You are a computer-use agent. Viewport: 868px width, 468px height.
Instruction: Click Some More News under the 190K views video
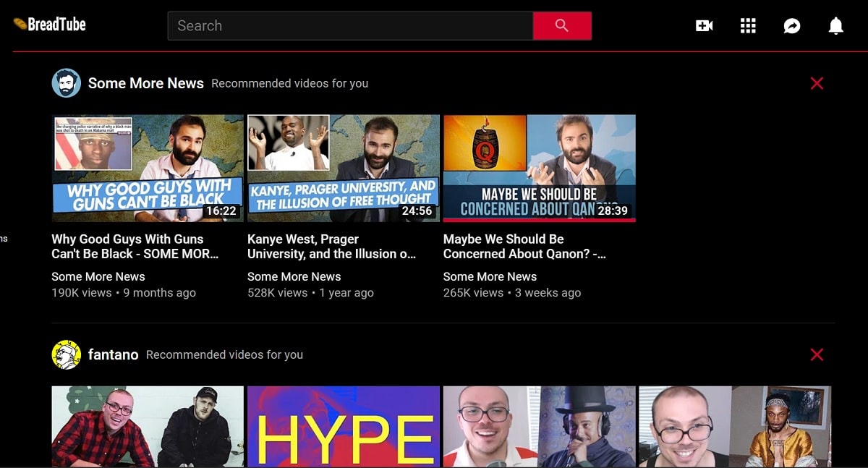(98, 276)
